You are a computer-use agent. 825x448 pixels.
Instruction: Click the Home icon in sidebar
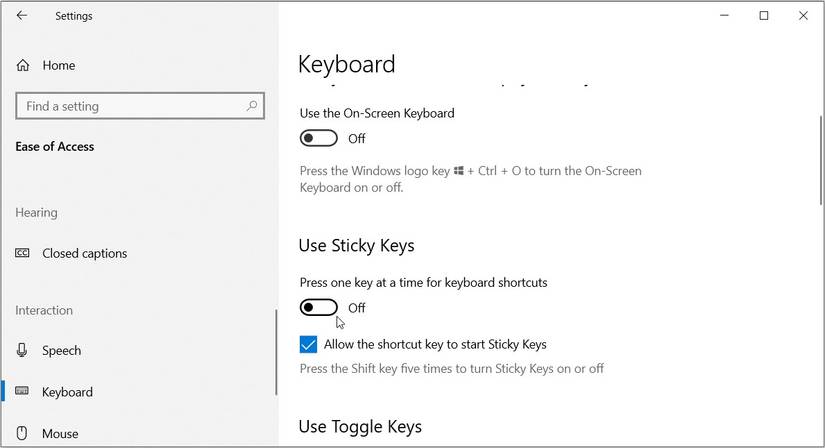(x=23, y=65)
